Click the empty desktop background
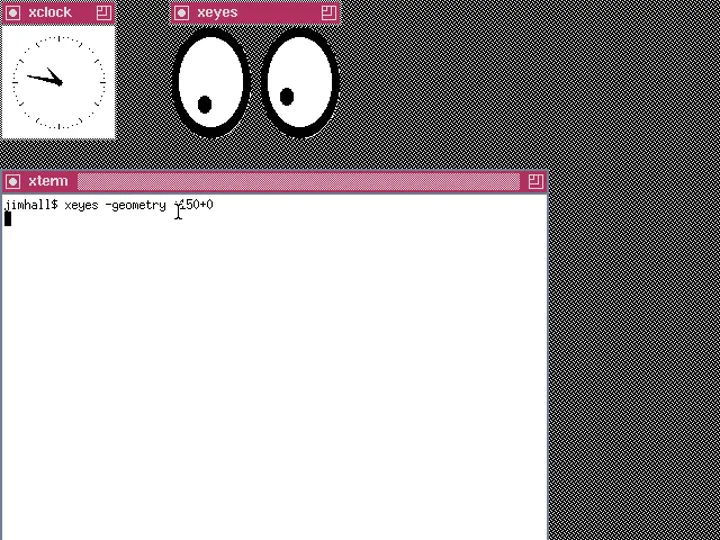720x540 pixels. pos(632,300)
